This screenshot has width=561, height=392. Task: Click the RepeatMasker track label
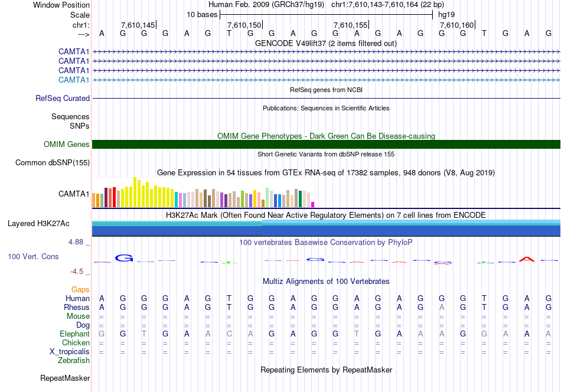coord(64,378)
